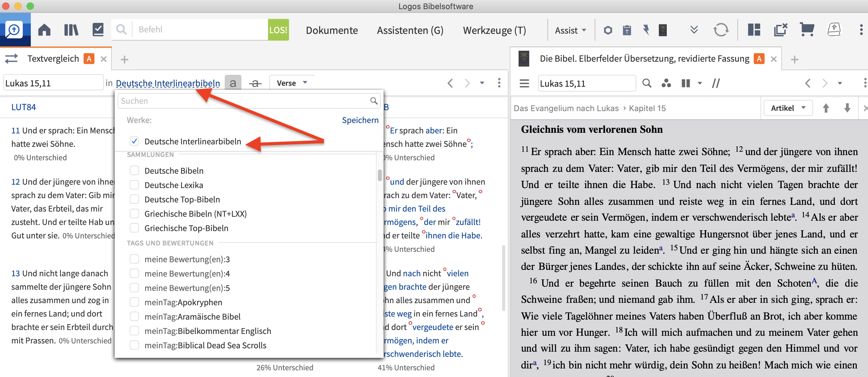Tick meinTag:Apokryphen checkbox
The image size is (868, 377).
pyautogui.click(x=134, y=302)
